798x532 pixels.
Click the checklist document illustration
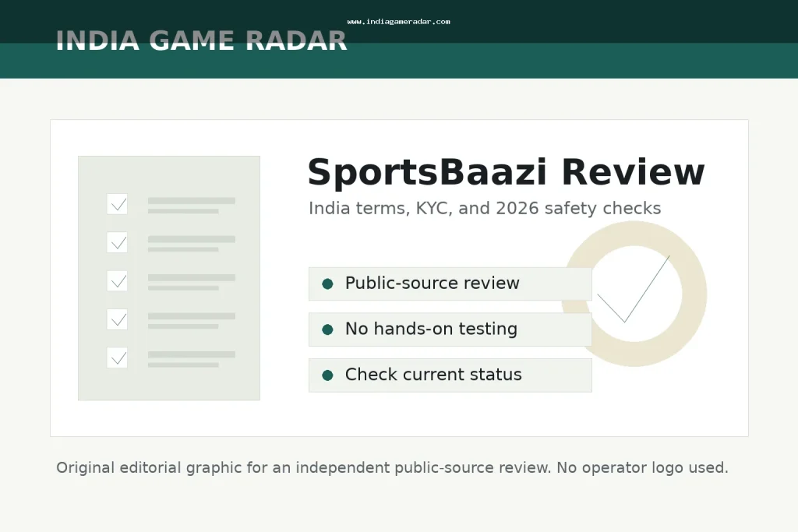[x=169, y=278]
